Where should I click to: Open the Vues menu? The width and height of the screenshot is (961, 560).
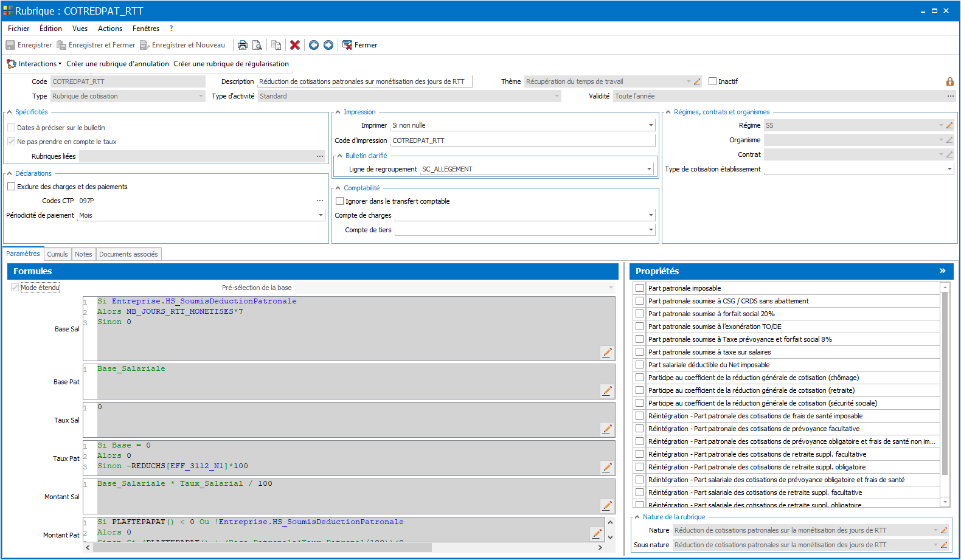tap(80, 29)
